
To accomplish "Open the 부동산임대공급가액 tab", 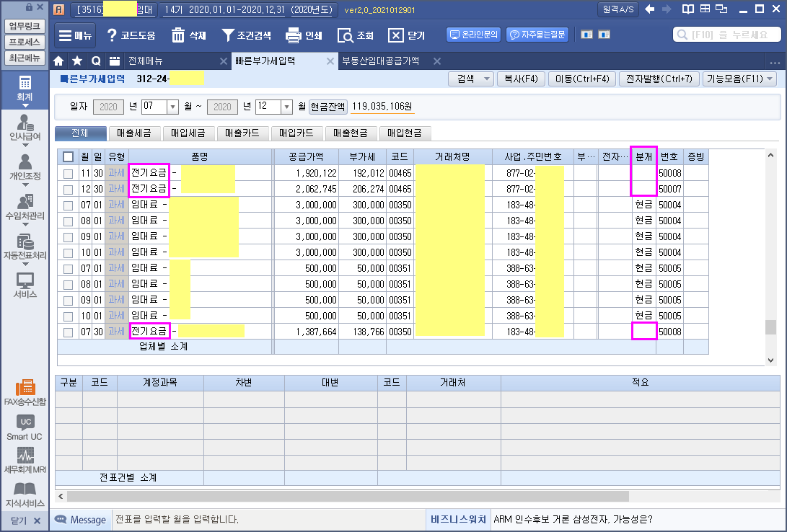I will tap(380, 61).
